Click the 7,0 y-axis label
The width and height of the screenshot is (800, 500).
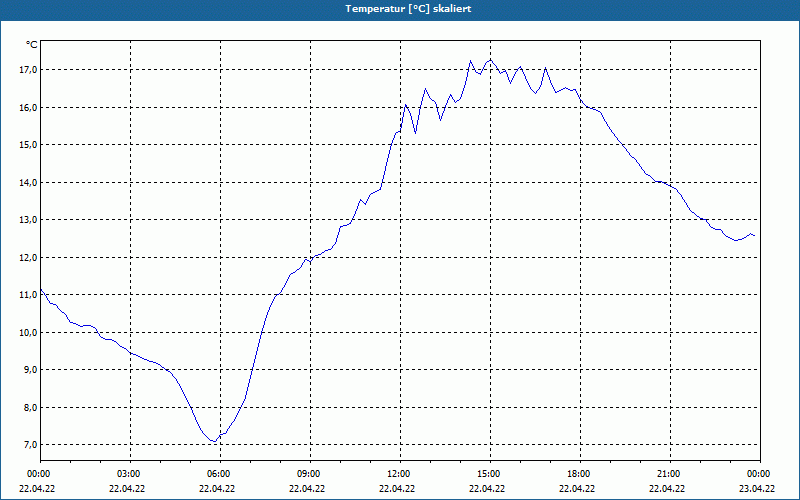click(x=30, y=444)
